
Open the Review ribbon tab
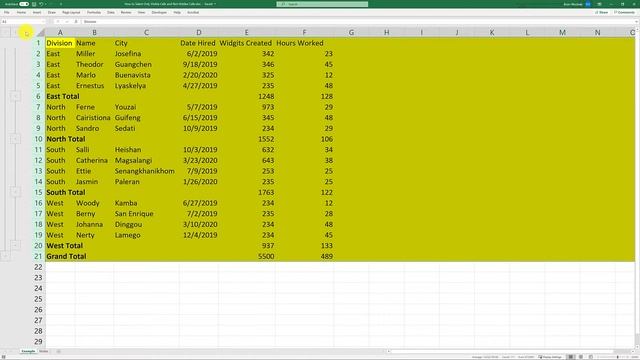tap(126, 13)
